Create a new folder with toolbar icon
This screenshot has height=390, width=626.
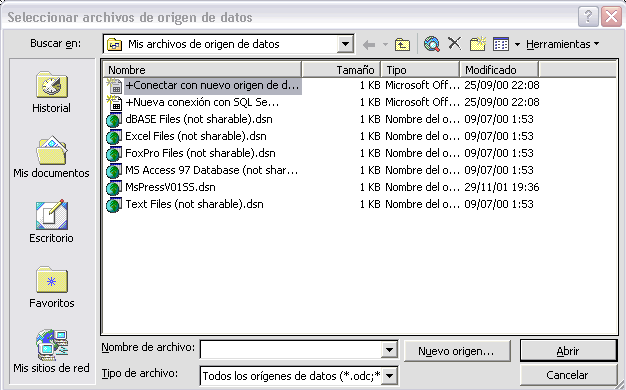coord(477,44)
